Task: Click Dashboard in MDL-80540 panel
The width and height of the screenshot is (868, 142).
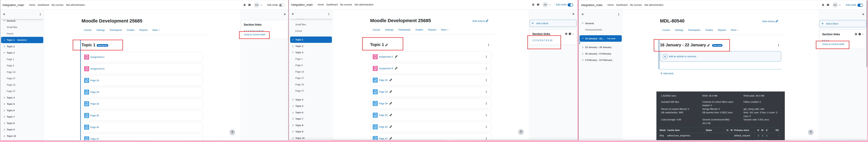Action: (x=622, y=5)
